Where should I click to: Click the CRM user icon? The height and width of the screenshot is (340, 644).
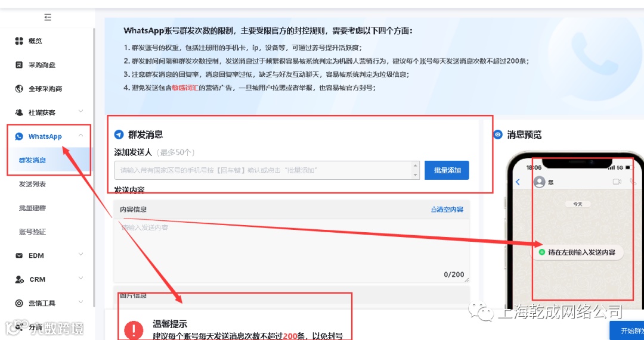[x=19, y=279]
